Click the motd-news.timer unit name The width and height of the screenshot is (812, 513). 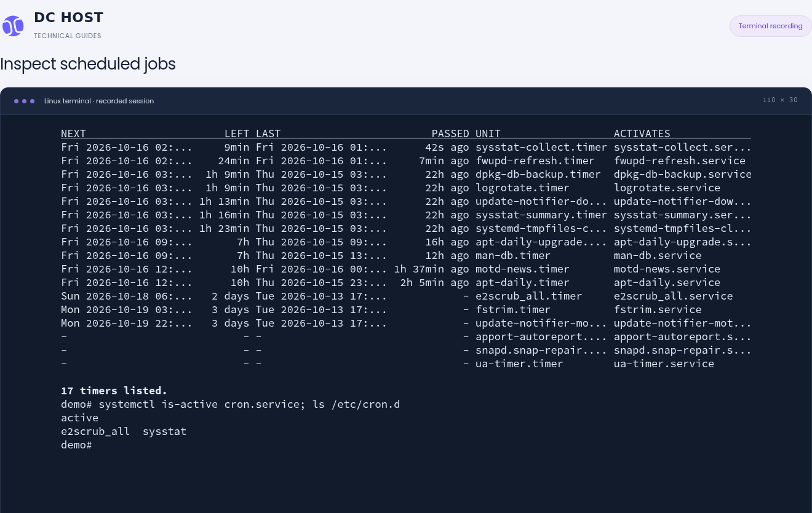(522, 269)
